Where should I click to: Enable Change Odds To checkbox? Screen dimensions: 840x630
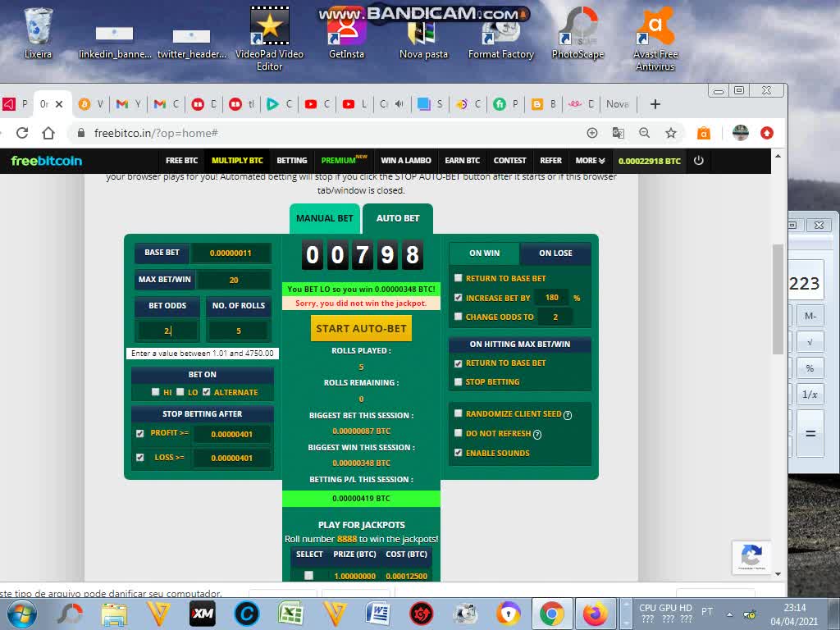458,317
